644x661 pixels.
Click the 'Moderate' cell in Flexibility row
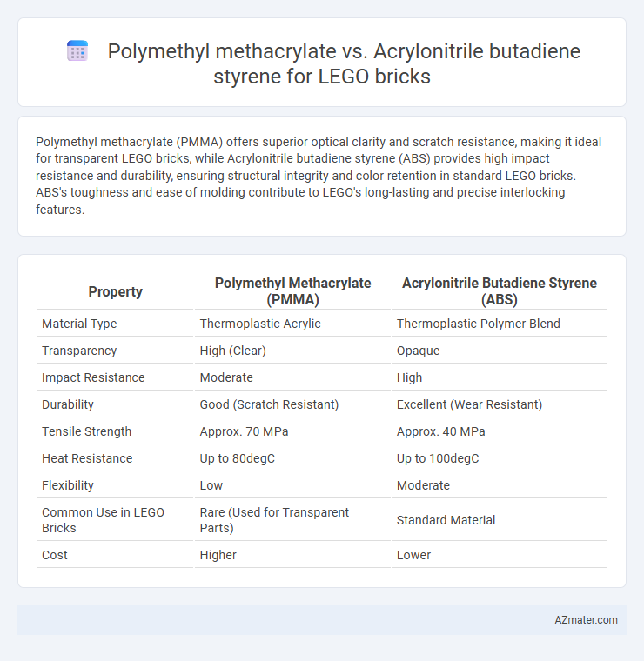tap(423, 485)
